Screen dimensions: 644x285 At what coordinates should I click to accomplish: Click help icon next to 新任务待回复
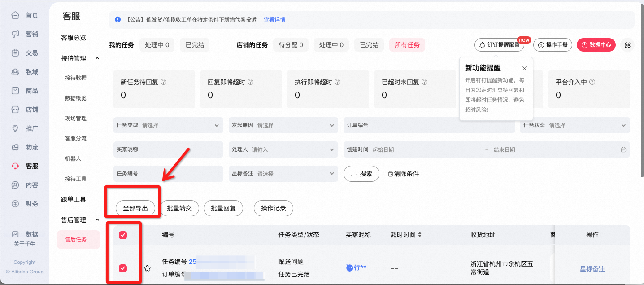coord(164,82)
